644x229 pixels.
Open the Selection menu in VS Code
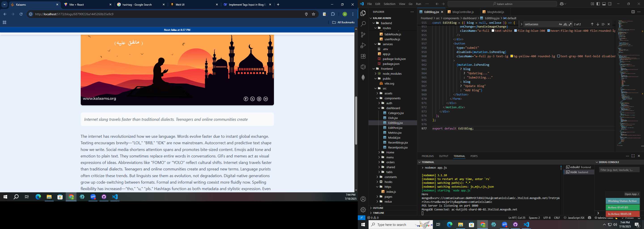tap(390, 4)
